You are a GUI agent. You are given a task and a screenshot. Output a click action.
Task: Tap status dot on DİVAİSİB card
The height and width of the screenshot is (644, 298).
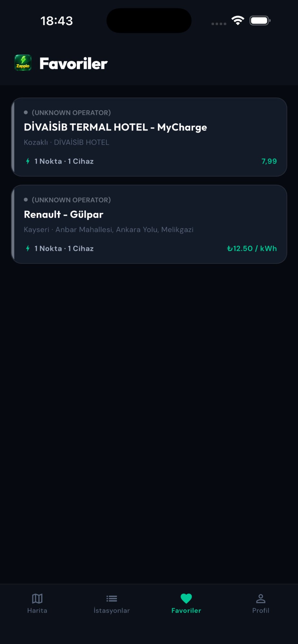(26, 112)
